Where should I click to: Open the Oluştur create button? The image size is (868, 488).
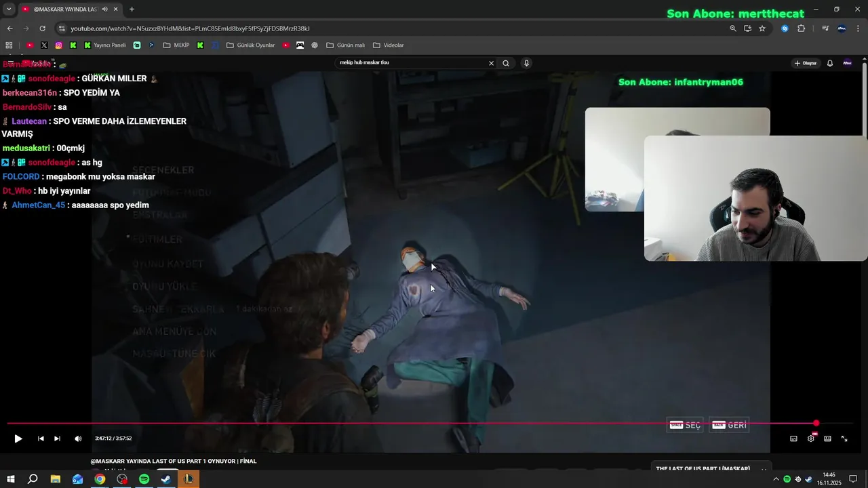pos(806,63)
